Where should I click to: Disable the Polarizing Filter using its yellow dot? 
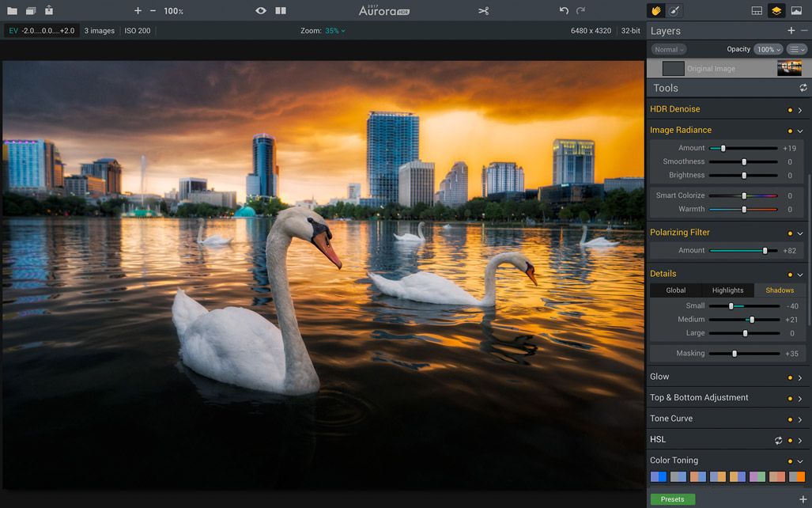click(x=789, y=233)
